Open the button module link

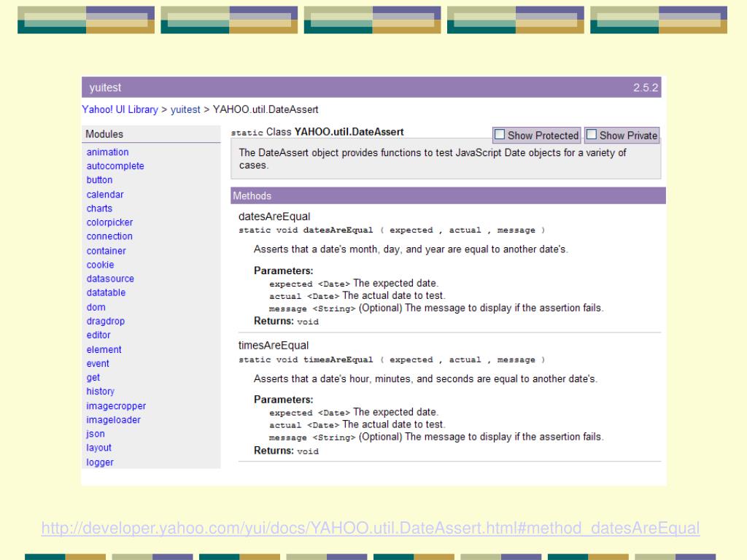[x=99, y=180]
